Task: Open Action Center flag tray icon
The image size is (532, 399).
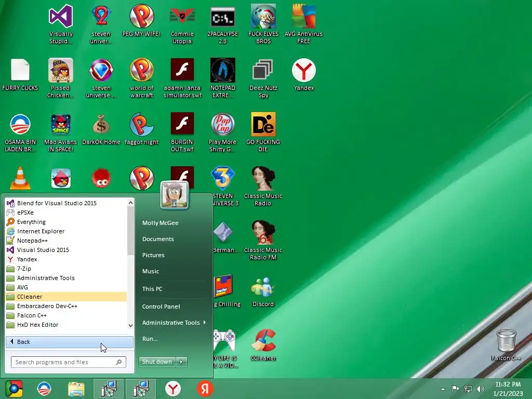Action: (455, 389)
